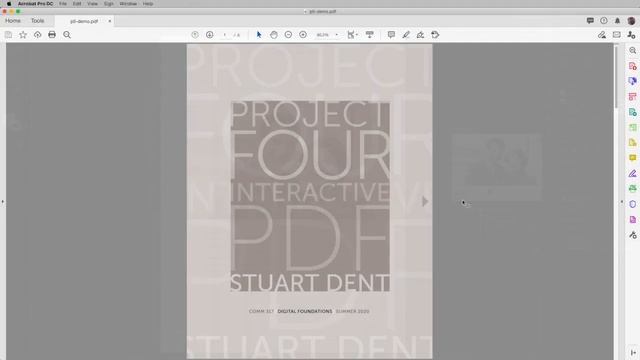Click the upload to cloud icon
Viewport: 640px width, 360px height.
(x=38, y=35)
